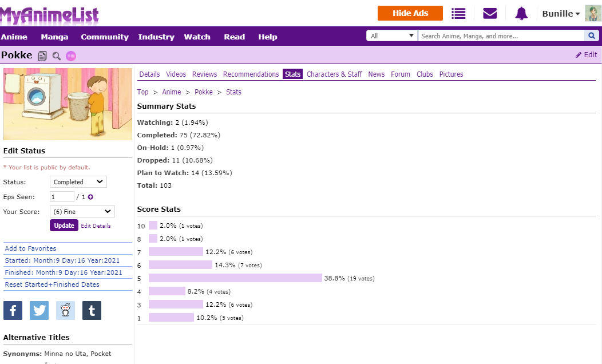Click the score 5 bar with 38.8%
This screenshot has height=364, width=602.
click(x=235, y=278)
